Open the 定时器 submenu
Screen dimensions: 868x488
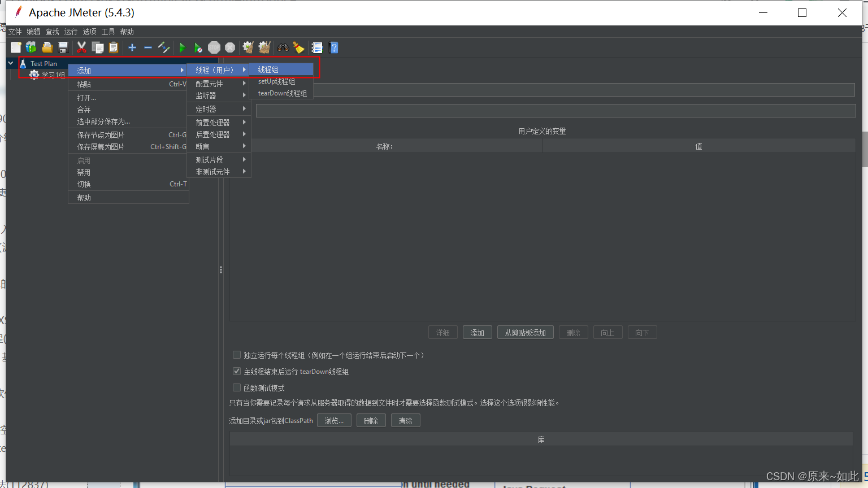tap(219, 109)
